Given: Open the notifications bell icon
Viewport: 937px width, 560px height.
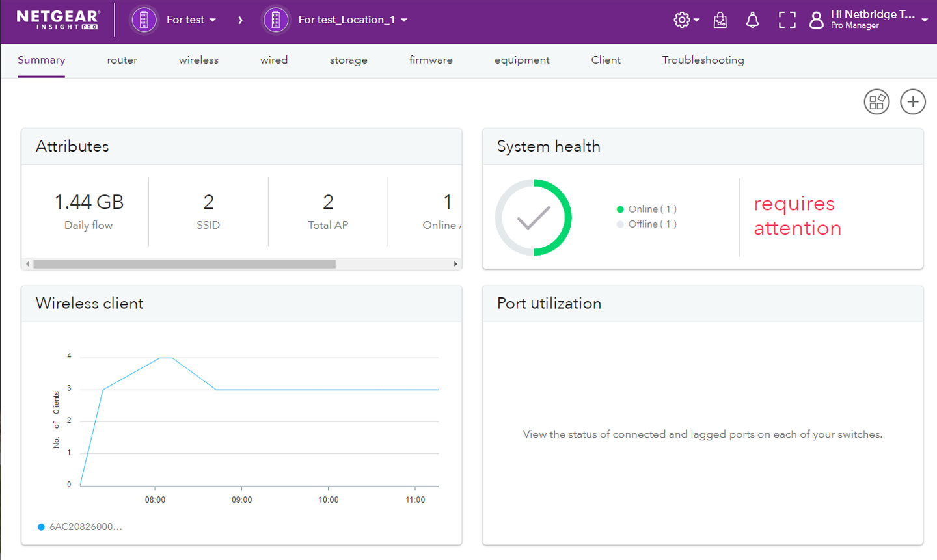Looking at the screenshot, I should (x=753, y=20).
